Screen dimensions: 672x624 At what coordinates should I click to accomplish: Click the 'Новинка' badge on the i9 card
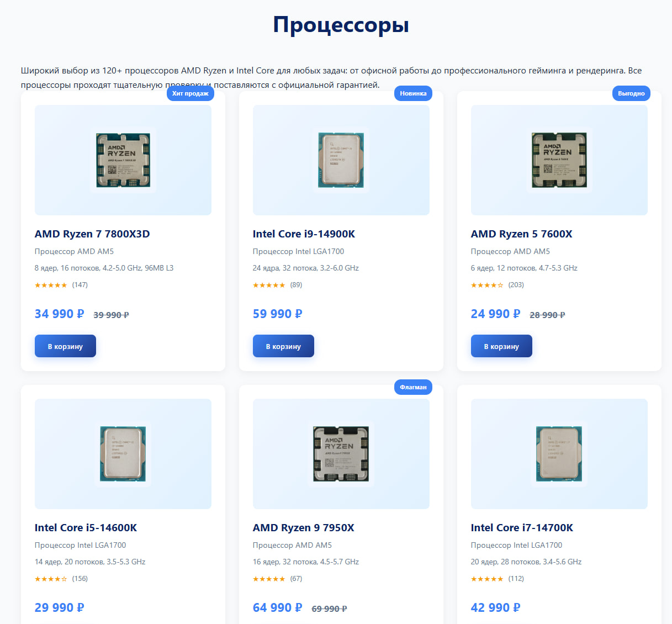point(413,93)
